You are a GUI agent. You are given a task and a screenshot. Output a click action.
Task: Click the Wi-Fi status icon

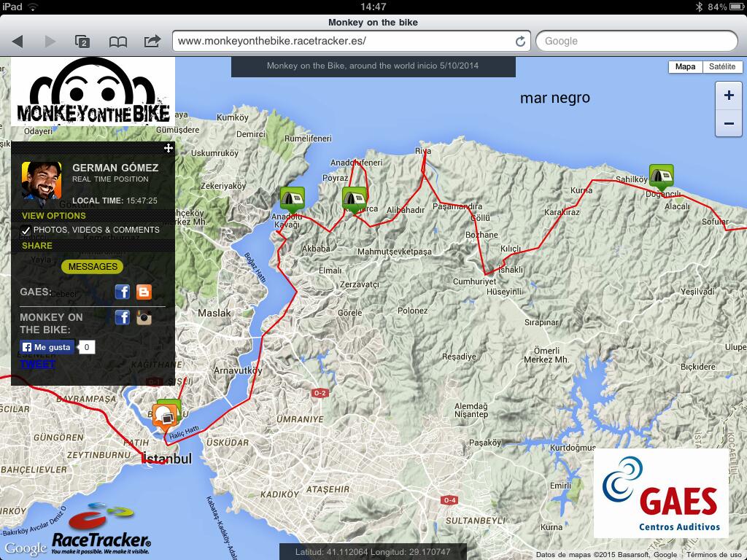(33, 7)
